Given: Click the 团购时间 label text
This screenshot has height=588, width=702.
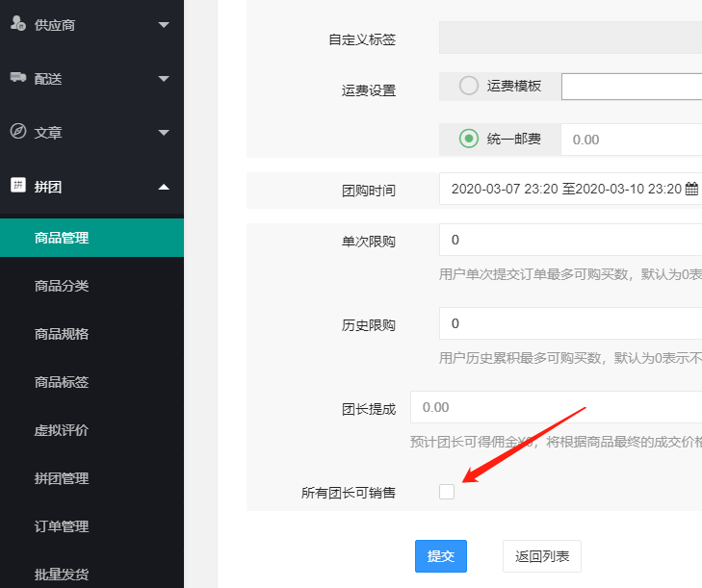Looking at the screenshot, I should [369, 191].
